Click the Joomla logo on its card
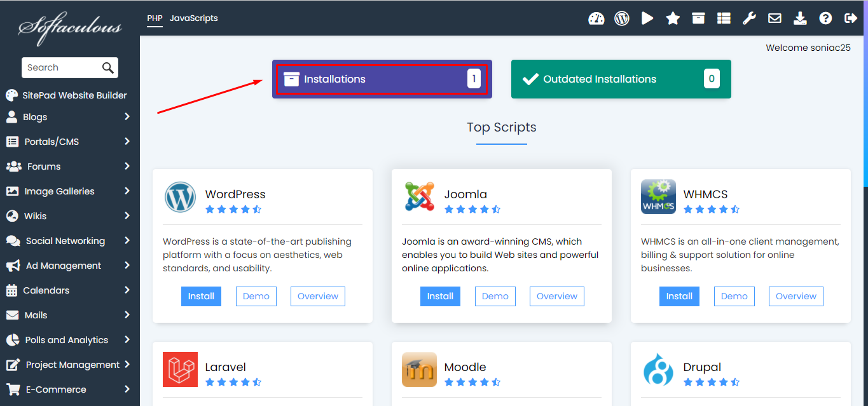Screen dimensions: 868x406 click(x=419, y=197)
